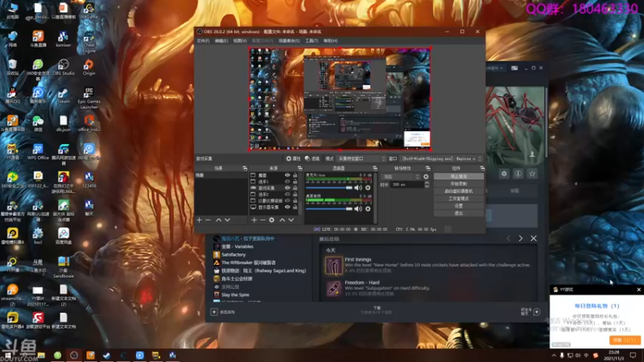The image size is (644, 362).
Task: Adjust the 300 ms duration stepper arrows
Action: (427, 185)
